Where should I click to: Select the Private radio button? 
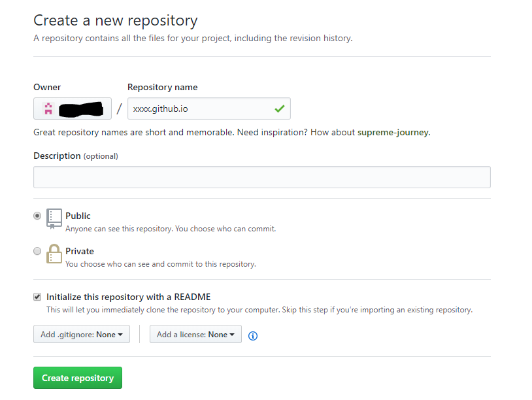pos(37,251)
